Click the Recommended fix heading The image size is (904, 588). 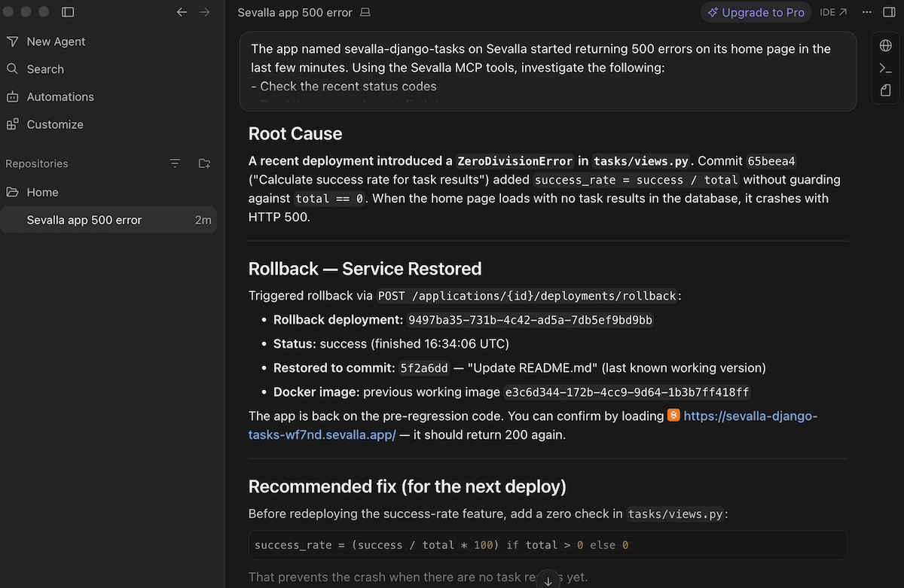(408, 486)
